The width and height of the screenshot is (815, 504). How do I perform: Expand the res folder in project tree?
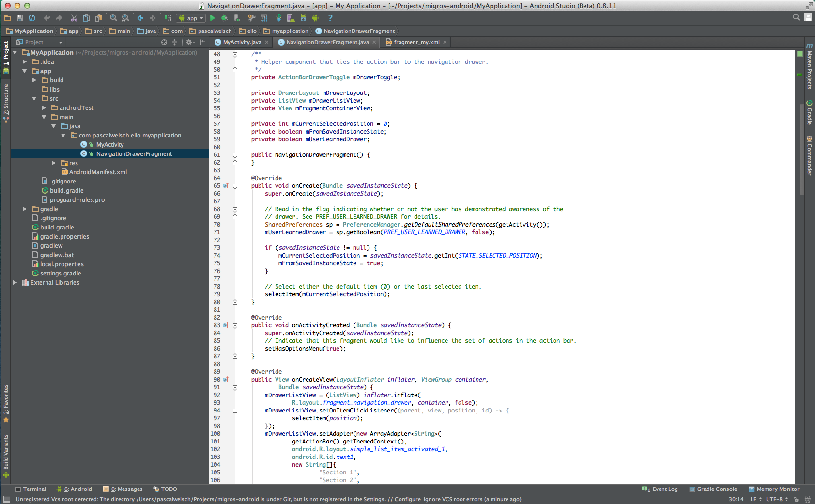click(54, 163)
